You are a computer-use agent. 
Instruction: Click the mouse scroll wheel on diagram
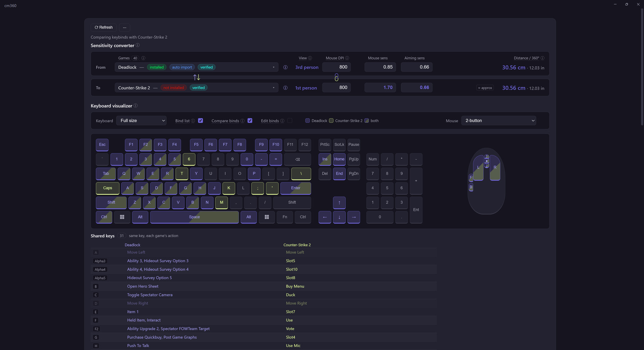point(487,161)
